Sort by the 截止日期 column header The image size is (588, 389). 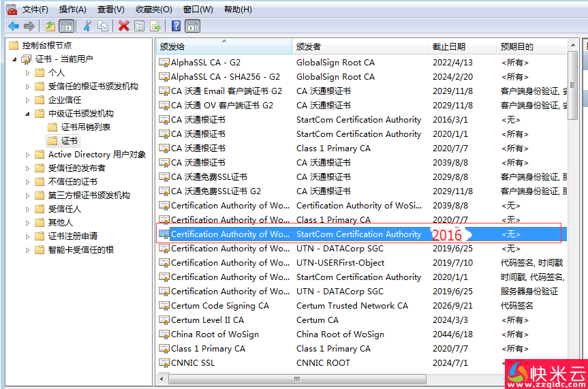point(462,46)
